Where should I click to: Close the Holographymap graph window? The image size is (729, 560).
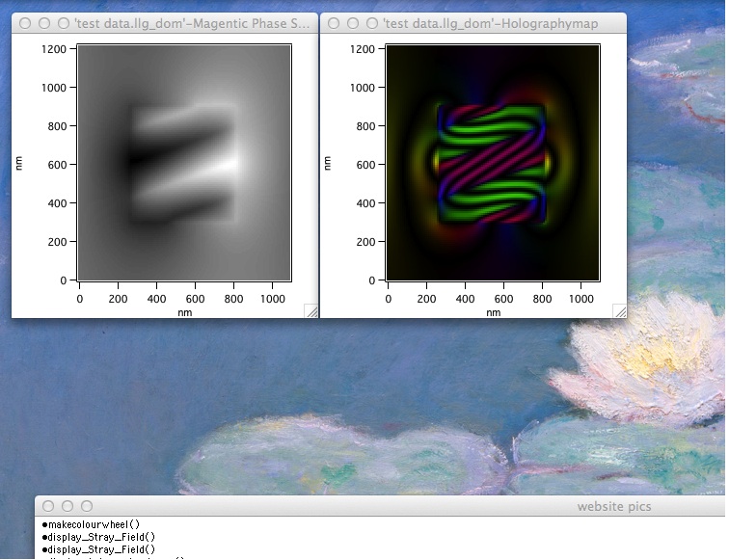coord(334,23)
